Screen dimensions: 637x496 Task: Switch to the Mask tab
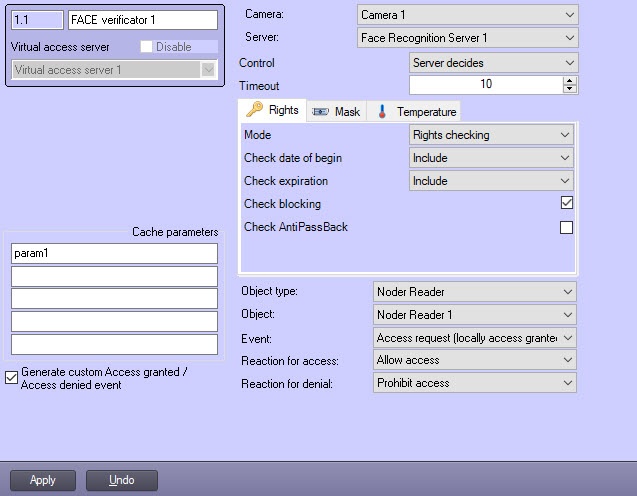tap(336, 112)
